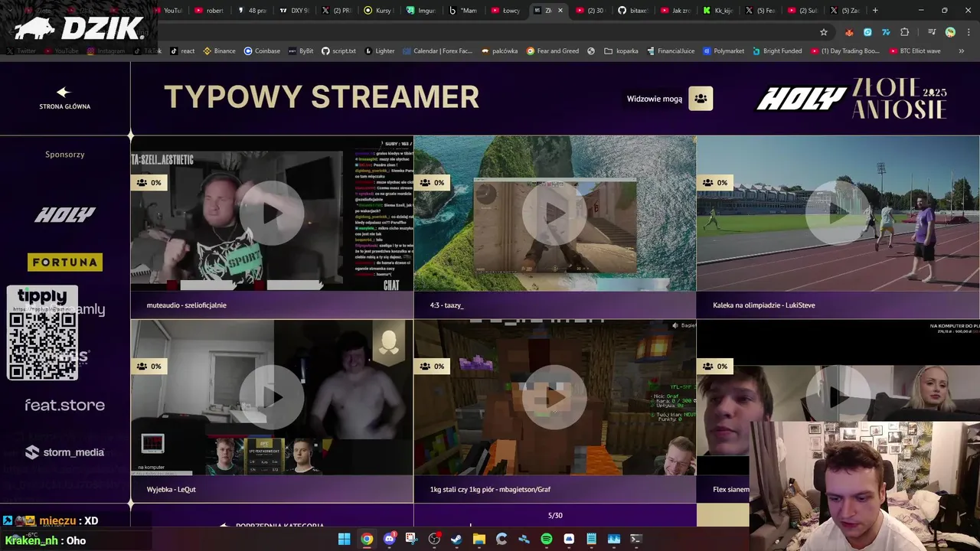Open the Fear and Greed bookmark
Image resolution: width=980 pixels, height=551 pixels.
coord(552,51)
